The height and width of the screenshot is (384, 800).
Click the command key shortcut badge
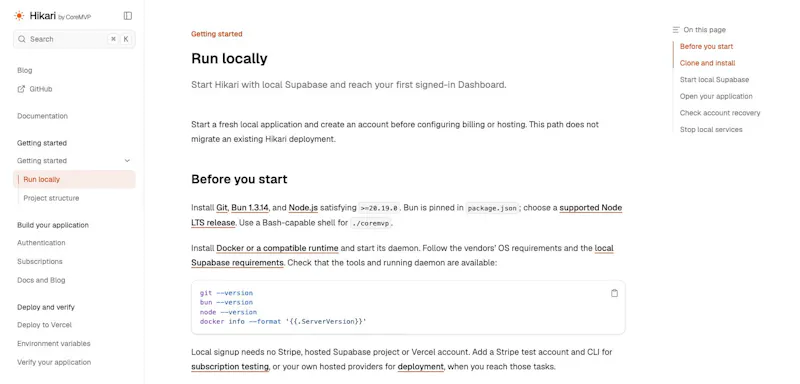113,39
